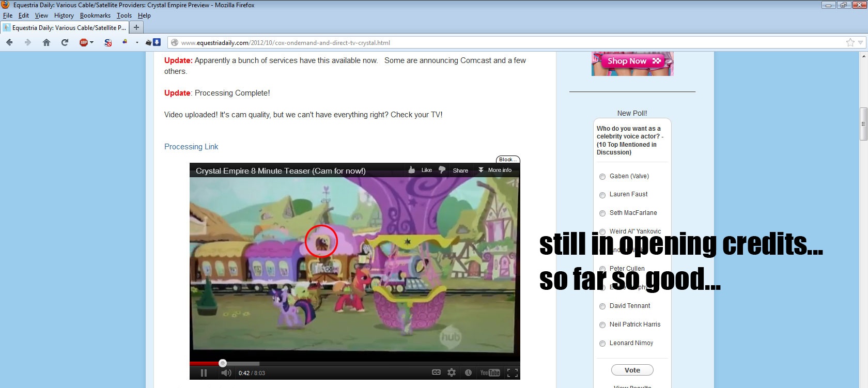Screen dimensions: 868x388
Task: Open the Tools menu
Action: pyautogui.click(x=124, y=15)
